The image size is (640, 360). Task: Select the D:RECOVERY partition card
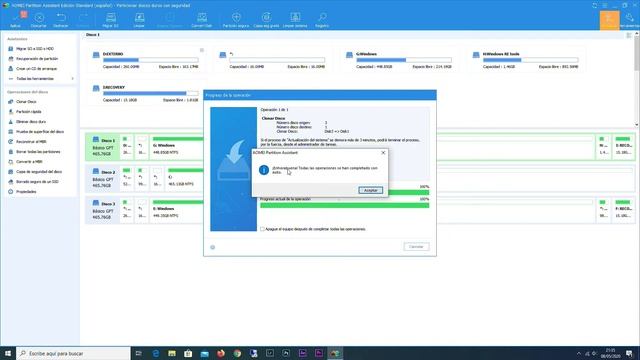146,93
